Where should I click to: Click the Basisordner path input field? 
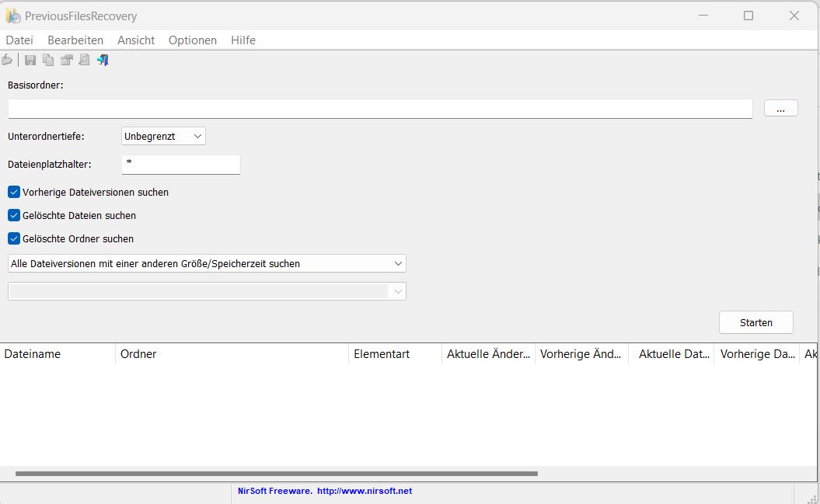click(x=380, y=109)
